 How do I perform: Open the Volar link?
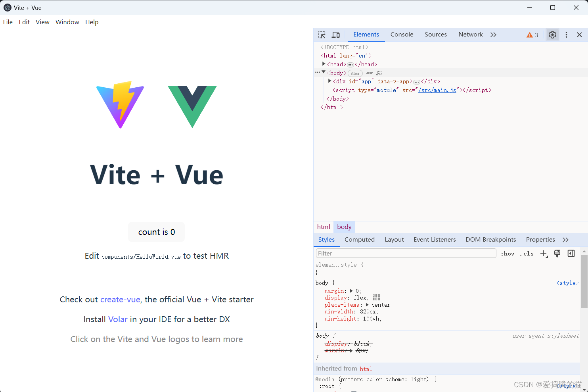(x=118, y=319)
